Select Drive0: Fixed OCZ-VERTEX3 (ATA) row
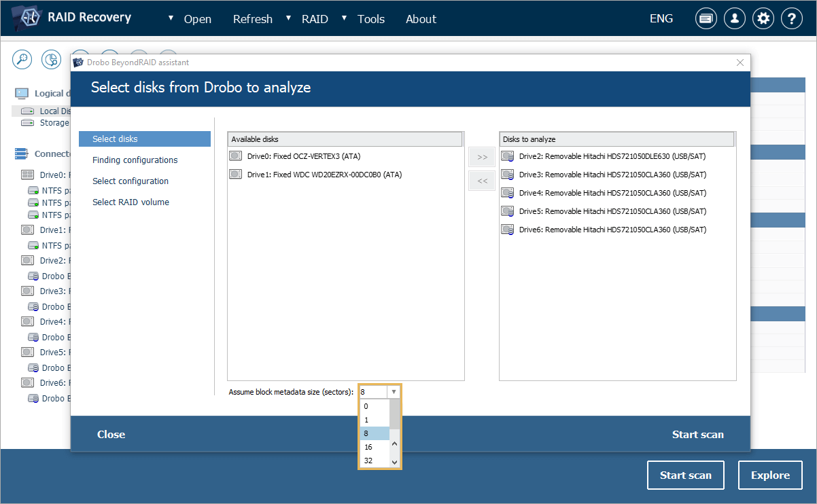 coord(345,156)
